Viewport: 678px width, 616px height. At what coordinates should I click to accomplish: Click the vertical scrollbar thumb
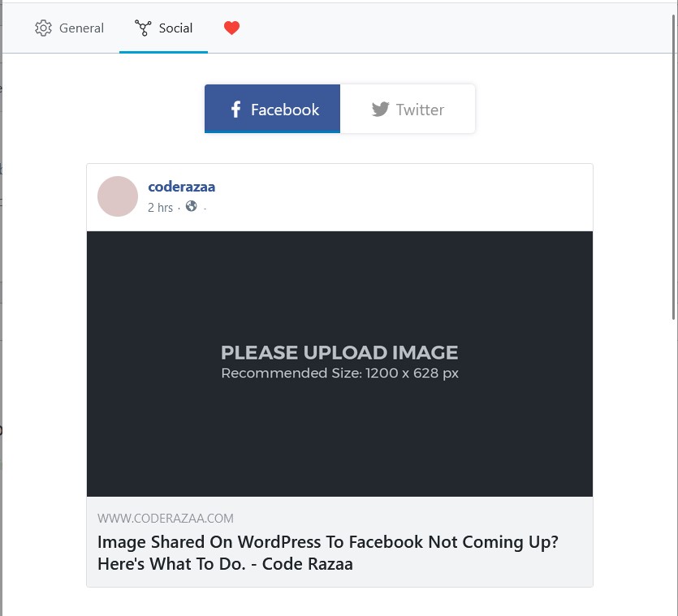point(673,162)
